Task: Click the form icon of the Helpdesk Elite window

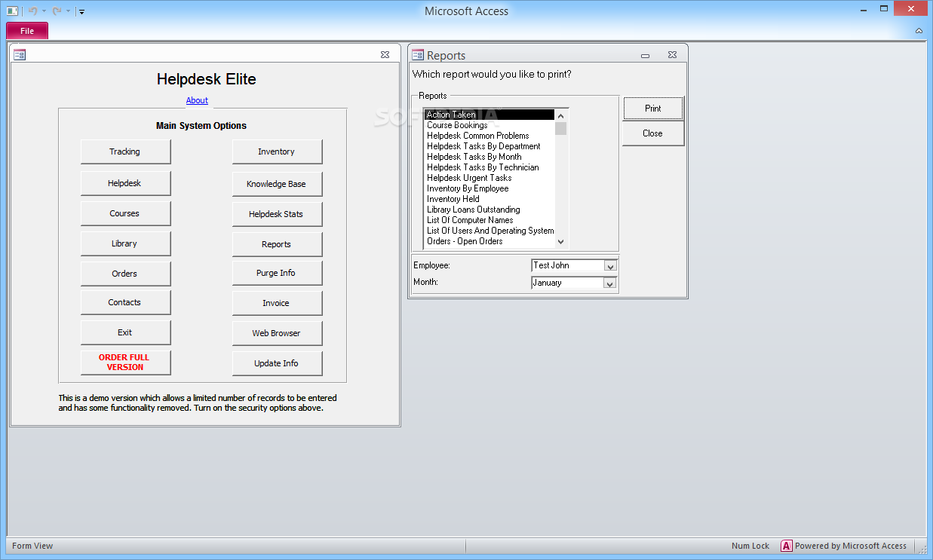Action: (20, 55)
